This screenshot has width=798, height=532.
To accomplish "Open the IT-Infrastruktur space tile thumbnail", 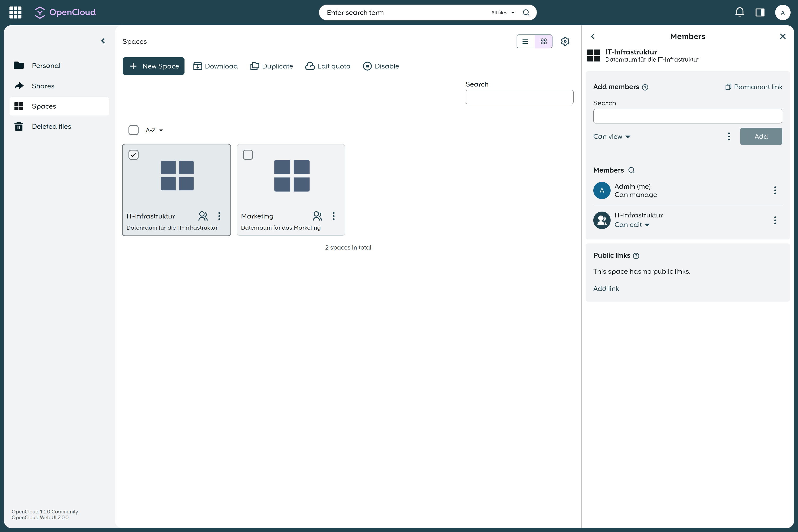I will tap(177, 176).
